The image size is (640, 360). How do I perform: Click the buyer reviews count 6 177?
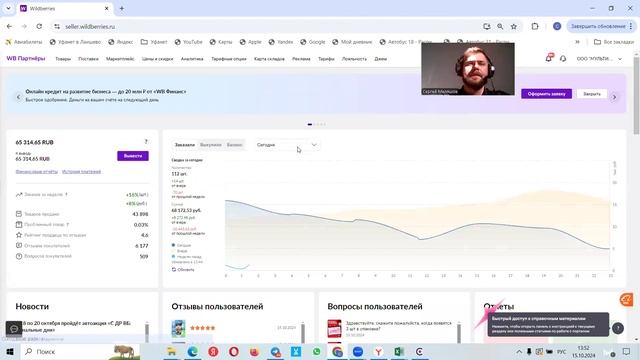[x=142, y=246]
